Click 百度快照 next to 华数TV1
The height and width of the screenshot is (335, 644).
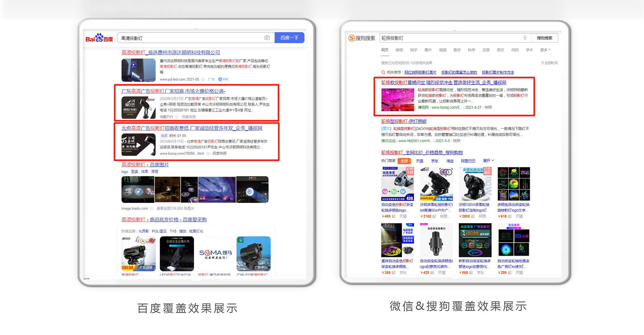(189, 117)
